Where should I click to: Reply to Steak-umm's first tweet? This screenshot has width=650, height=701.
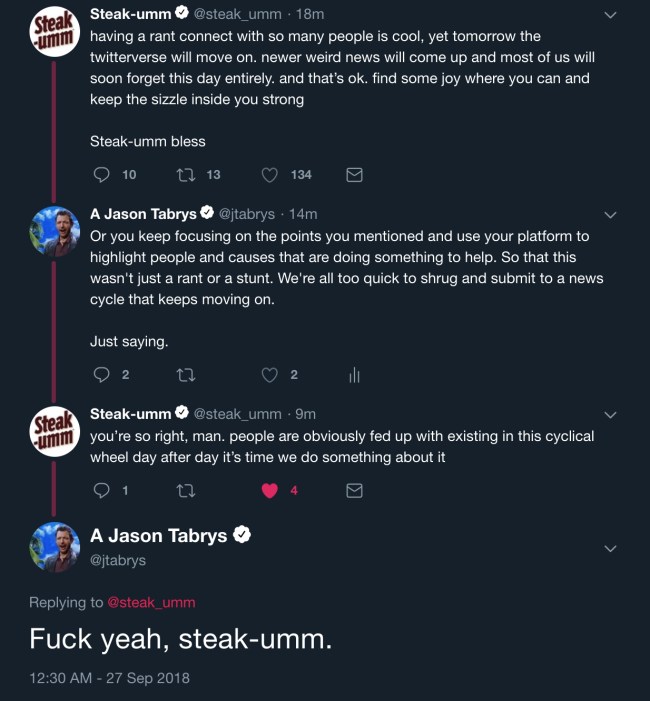(x=100, y=175)
